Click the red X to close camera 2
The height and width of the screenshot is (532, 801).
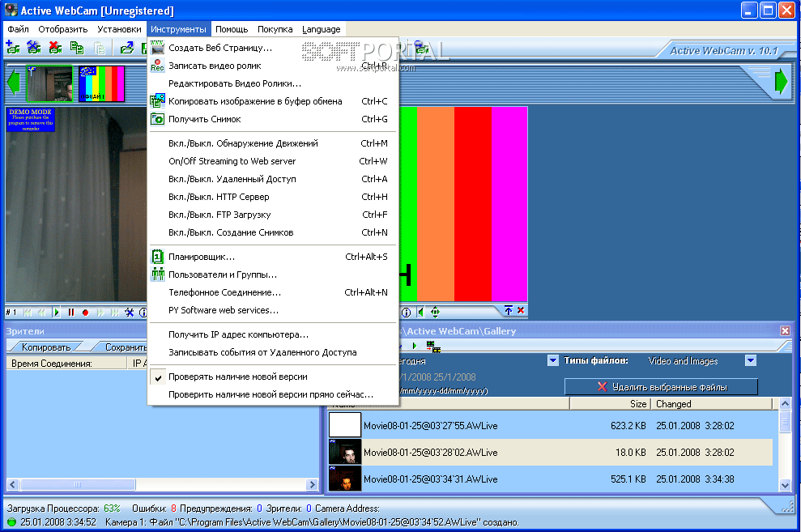[521, 310]
